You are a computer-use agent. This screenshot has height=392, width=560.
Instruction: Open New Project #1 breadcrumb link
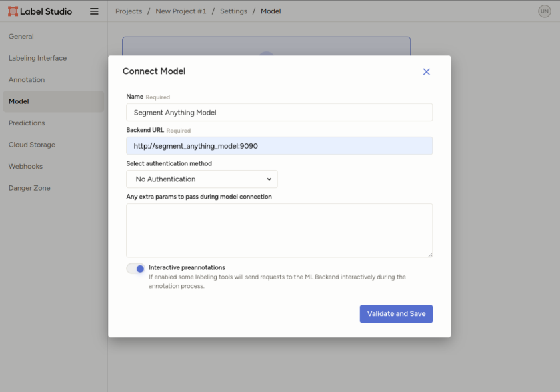click(x=181, y=11)
